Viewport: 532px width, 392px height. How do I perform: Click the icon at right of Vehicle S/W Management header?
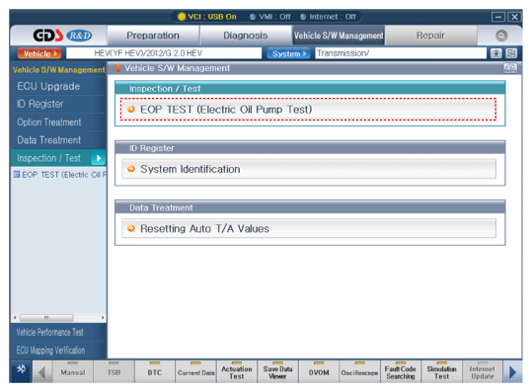coord(510,68)
